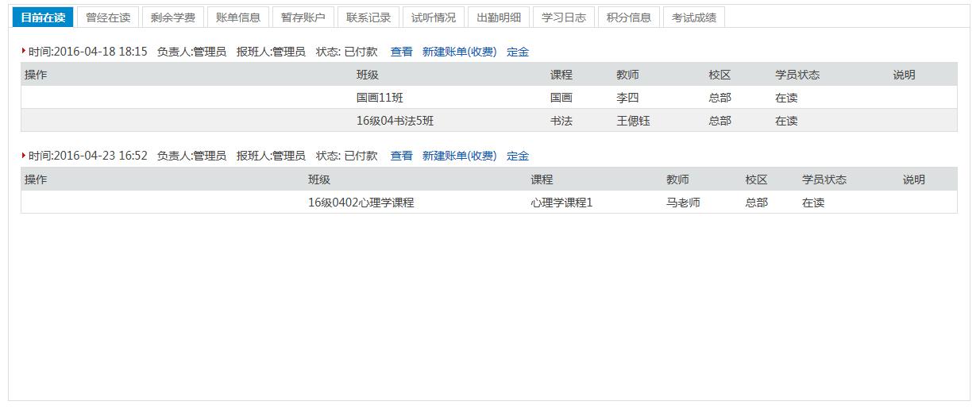
Task: Open the 联系记录 tab
Action: click(368, 17)
